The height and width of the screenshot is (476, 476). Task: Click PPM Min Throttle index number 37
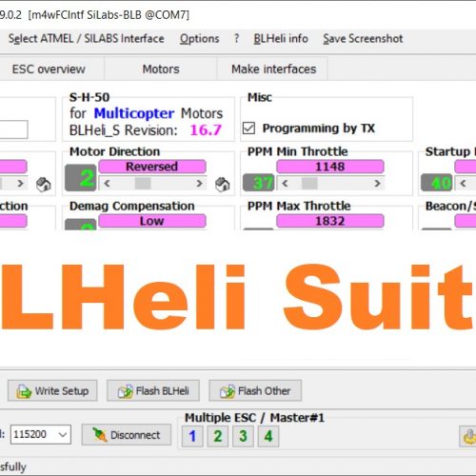click(259, 183)
